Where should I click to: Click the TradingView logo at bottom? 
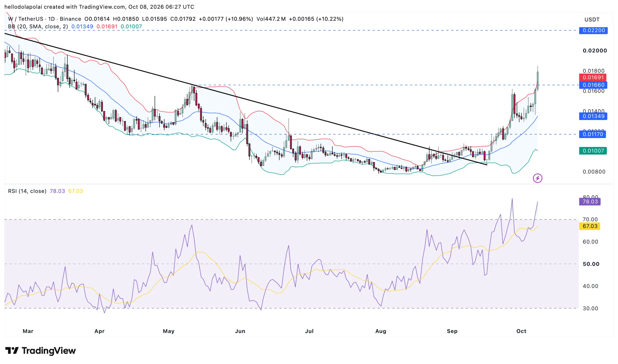click(41, 350)
